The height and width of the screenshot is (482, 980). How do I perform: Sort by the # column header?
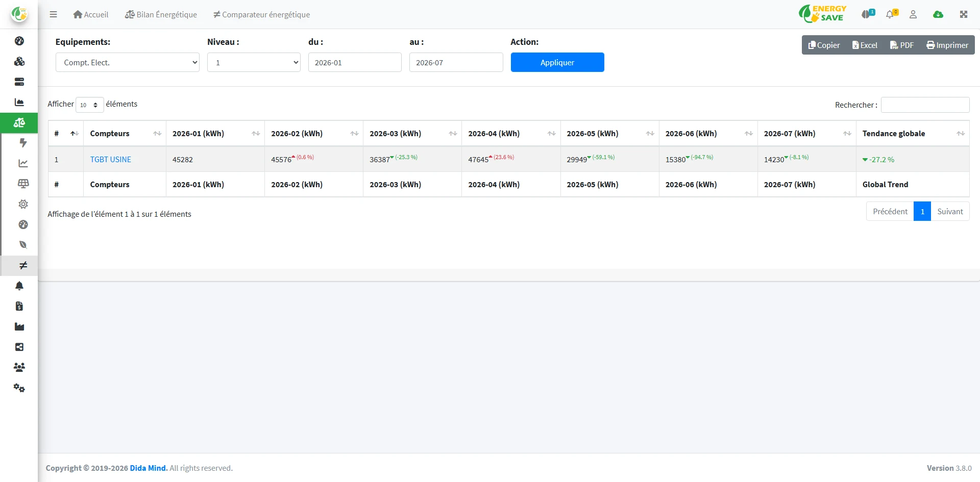point(66,133)
